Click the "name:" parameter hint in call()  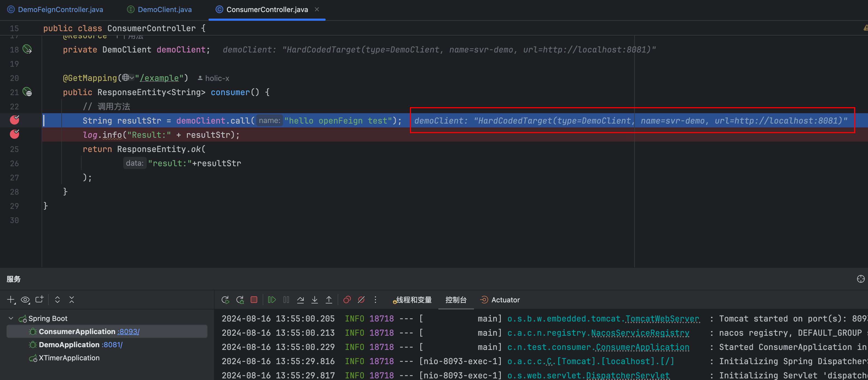(x=270, y=121)
